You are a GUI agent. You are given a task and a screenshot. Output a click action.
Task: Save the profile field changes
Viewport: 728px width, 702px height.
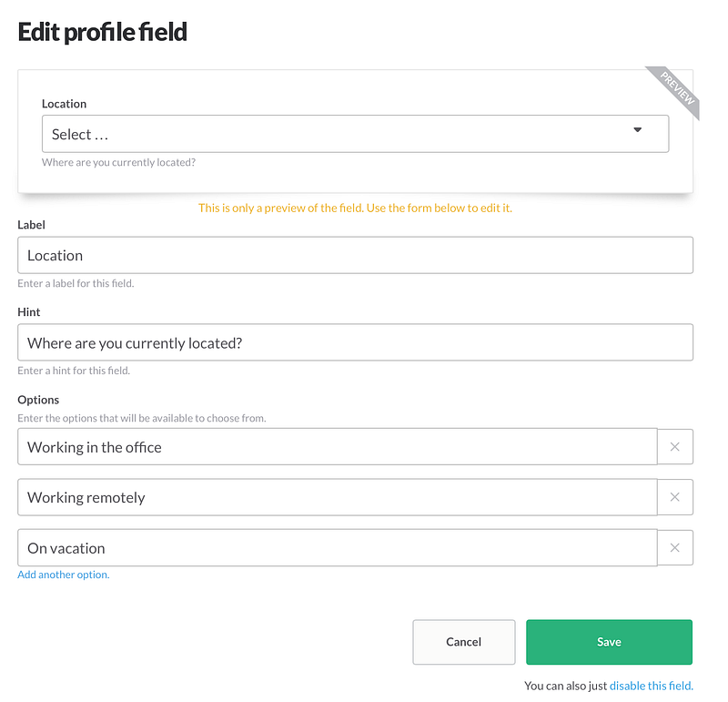coord(609,642)
